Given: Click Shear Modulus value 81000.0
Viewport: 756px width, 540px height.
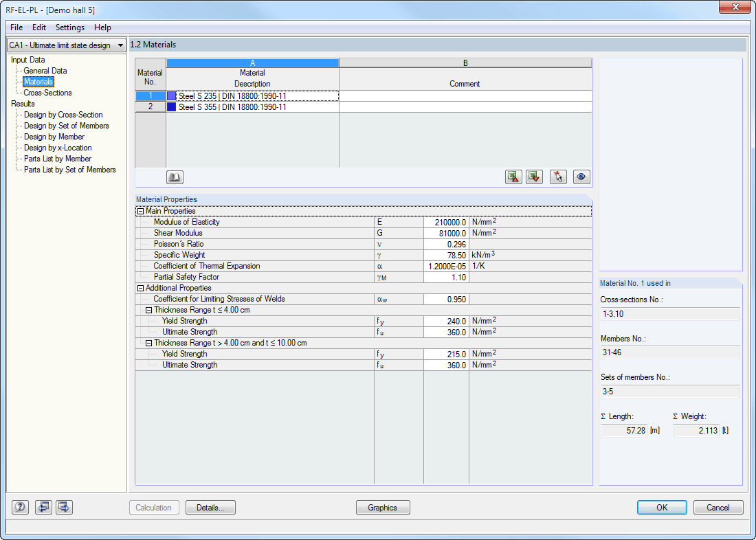Looking at the screenshot, I should (x=446, y=234).
